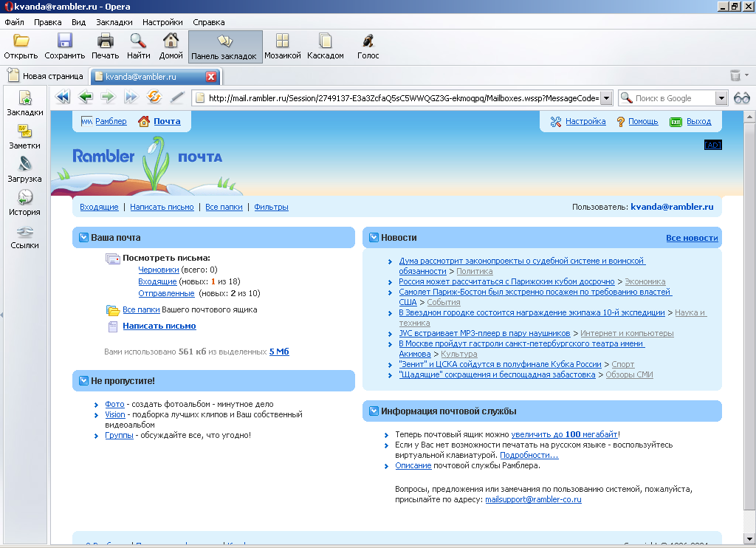Click the vertical scrollbar down arrow
This screenshot has height=548, width=756.
coord(750,539)
